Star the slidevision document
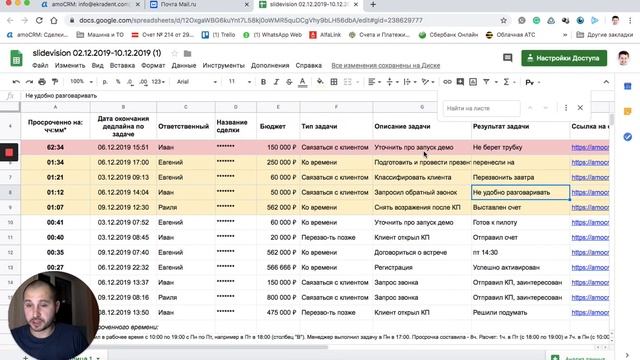Image resolution: width=640 pixels, height=360 pixels. pos(175,53)
